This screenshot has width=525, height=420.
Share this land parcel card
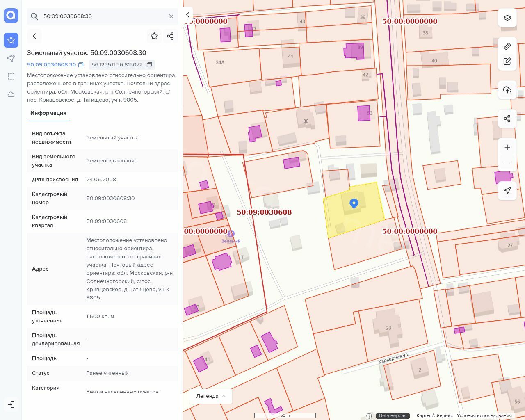[171, 36]
